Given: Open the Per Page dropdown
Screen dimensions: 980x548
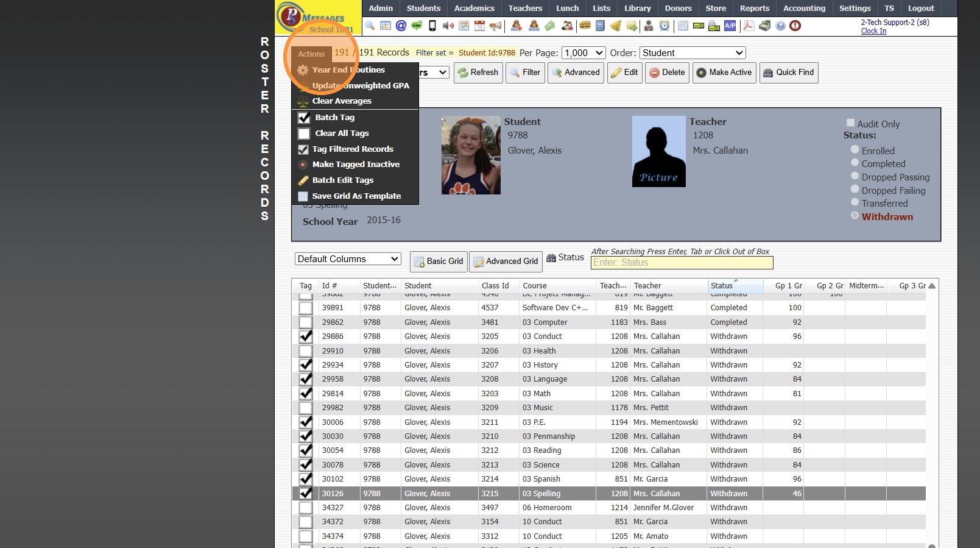Looking at the screenshot, I should click(x=583, y=53).
